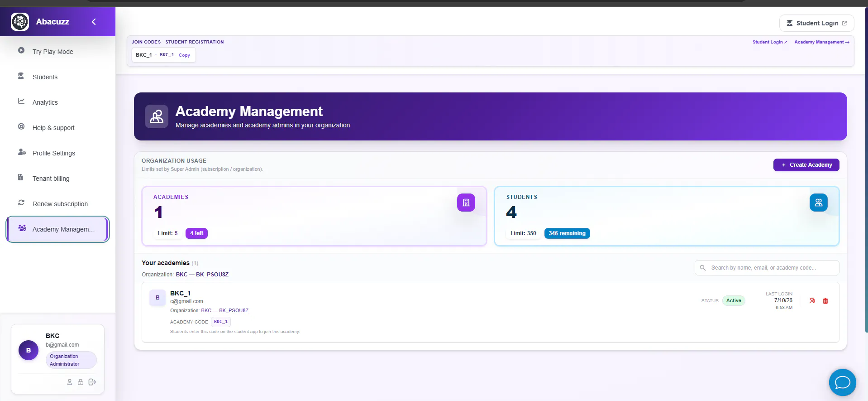Click Create Academy

[806, 165]
